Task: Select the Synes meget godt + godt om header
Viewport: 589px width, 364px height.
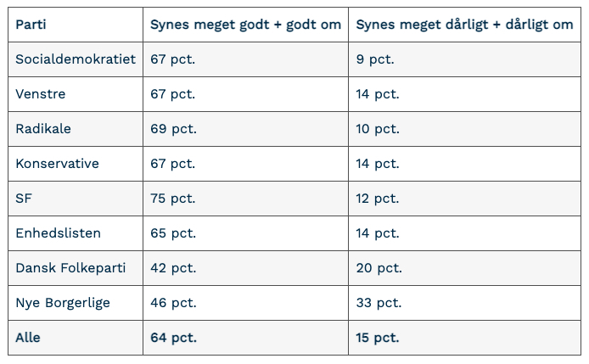Action: 245,25
